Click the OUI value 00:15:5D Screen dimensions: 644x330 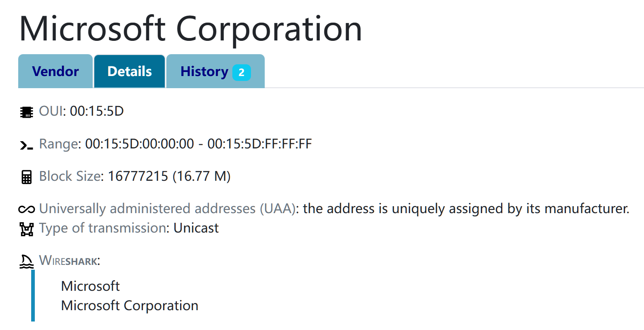(x=97, y=111)
